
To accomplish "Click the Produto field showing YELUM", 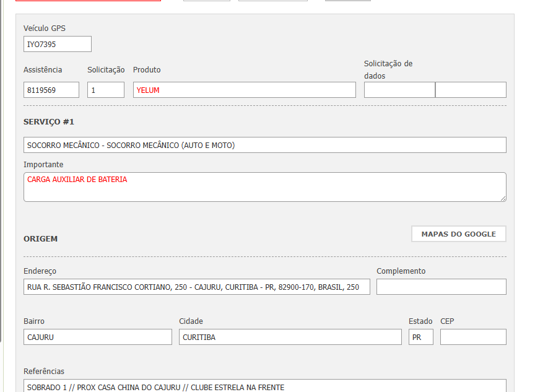I will [x=244, y=90].
